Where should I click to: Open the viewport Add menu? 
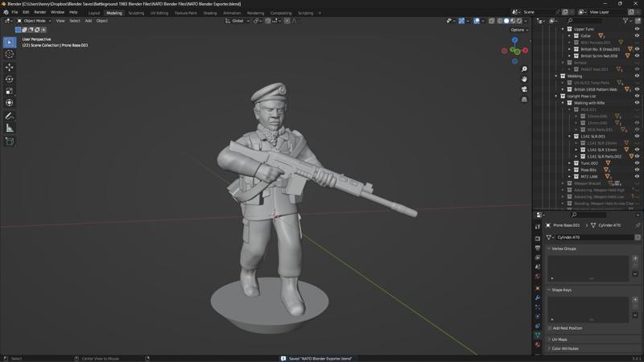click(89, 21)
